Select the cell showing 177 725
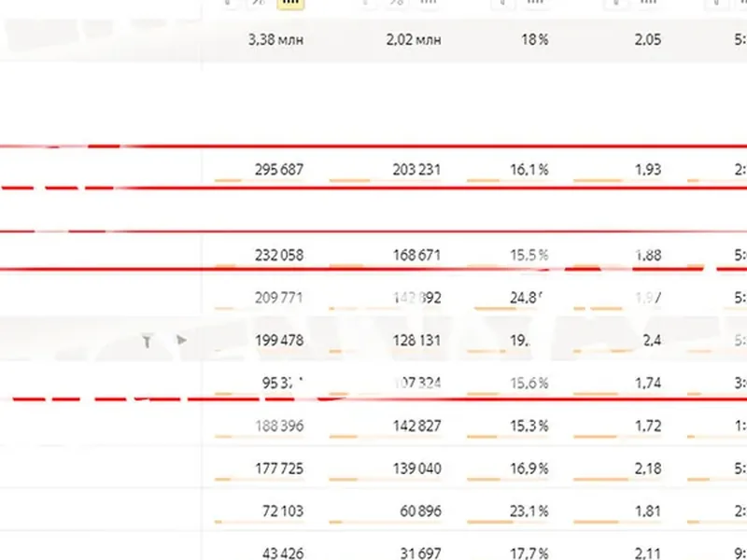The image size is (747, 560). point(278,469)
